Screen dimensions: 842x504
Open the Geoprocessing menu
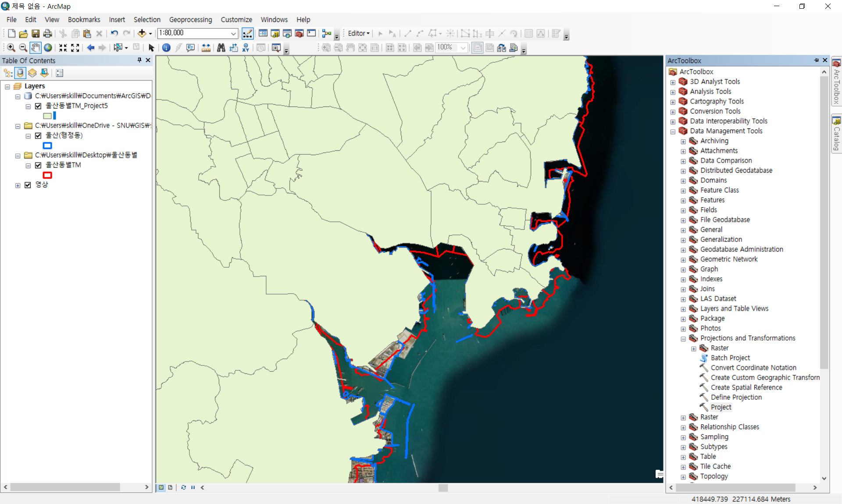coord(190,20)
